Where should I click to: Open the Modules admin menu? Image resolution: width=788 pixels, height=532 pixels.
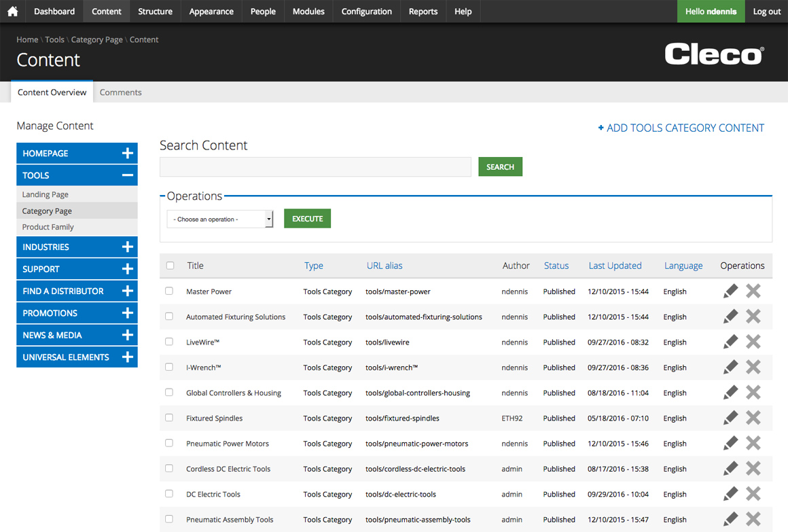(308, 11)
